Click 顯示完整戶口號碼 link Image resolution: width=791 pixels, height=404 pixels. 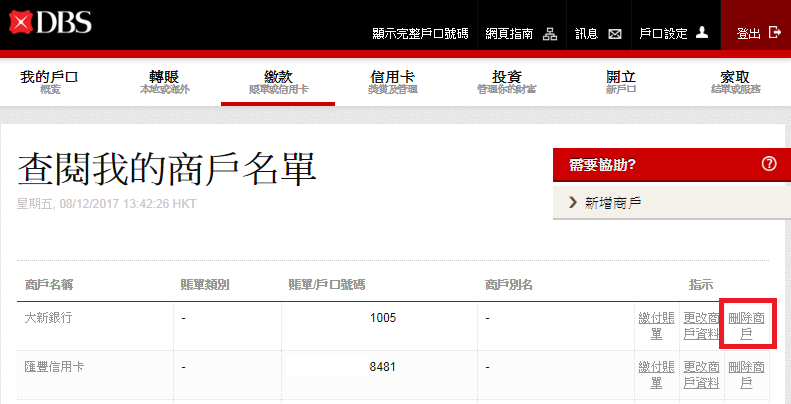point(420,33)
